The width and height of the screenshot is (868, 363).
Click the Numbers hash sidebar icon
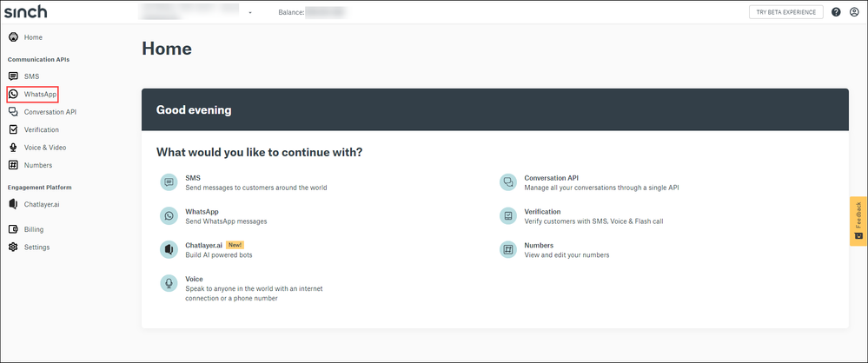(13, 165)
